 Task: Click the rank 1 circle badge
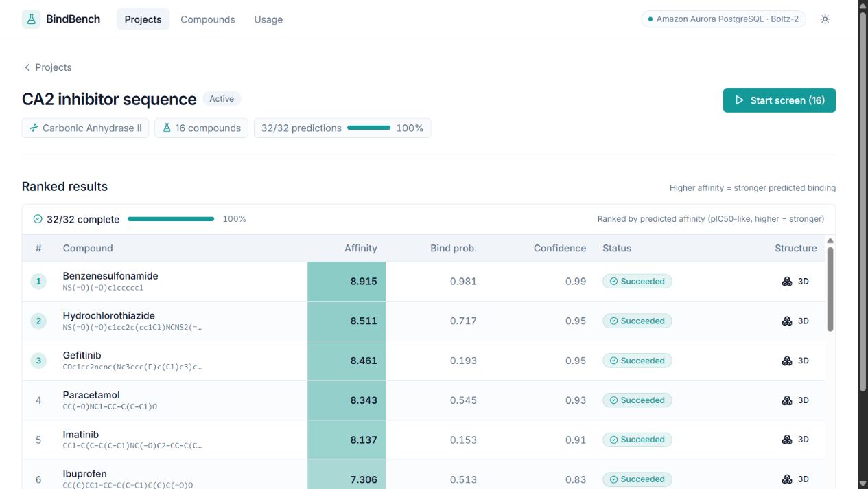(38, 281)
